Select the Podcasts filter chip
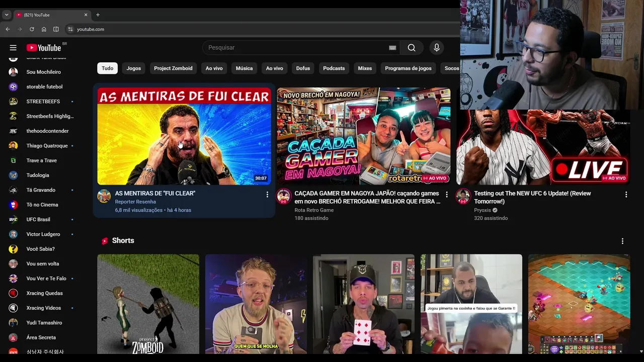 pos(334,68)
